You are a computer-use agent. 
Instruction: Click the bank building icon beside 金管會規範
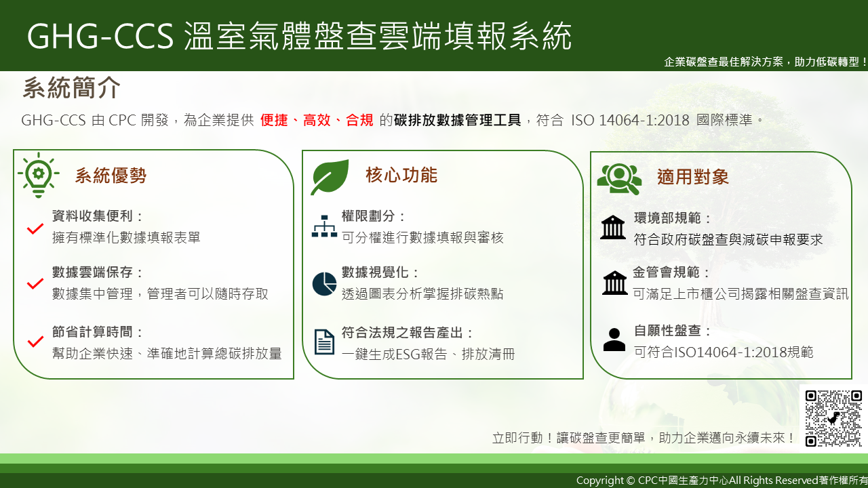tap(615, 283)
